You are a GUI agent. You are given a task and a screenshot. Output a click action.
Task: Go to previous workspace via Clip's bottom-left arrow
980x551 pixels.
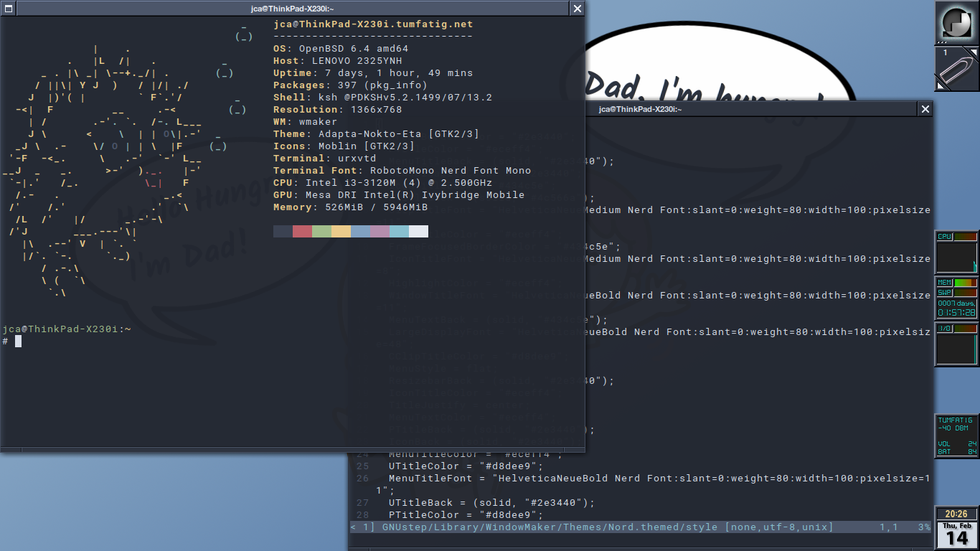(941, 85)
